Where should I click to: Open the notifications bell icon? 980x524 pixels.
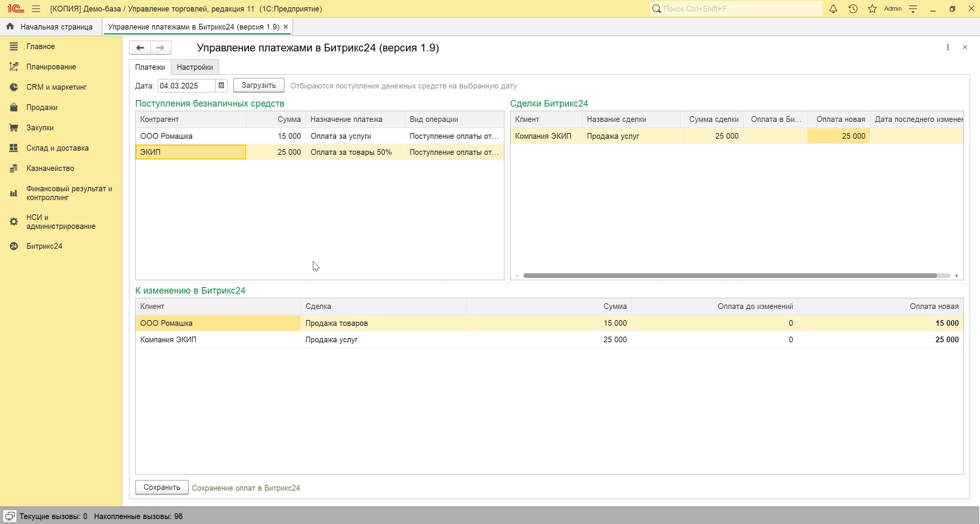(x=833, y=9)
